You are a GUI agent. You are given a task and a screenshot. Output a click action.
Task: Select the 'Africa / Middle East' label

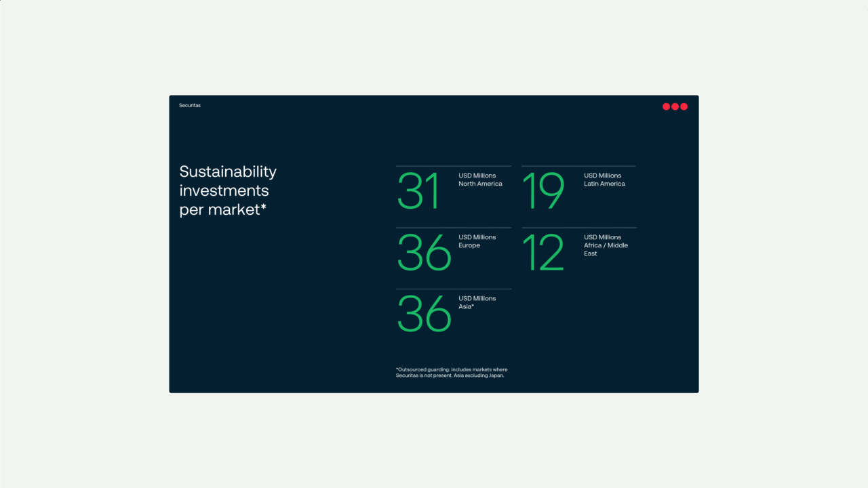tap(606, 249)
